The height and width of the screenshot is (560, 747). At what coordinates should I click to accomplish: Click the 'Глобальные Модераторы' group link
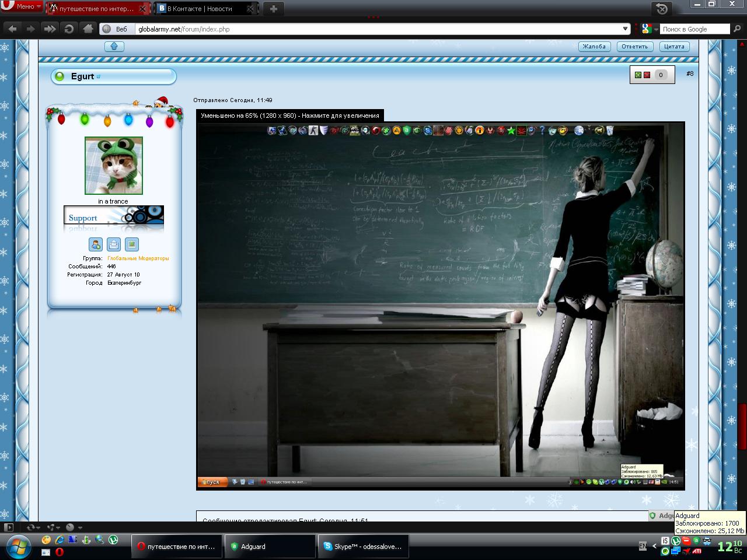(138, 258)
